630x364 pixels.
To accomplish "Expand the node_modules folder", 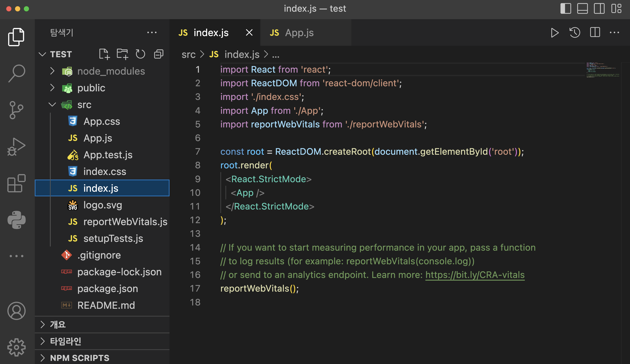I will pyautogui.click(x=111, y=71).
